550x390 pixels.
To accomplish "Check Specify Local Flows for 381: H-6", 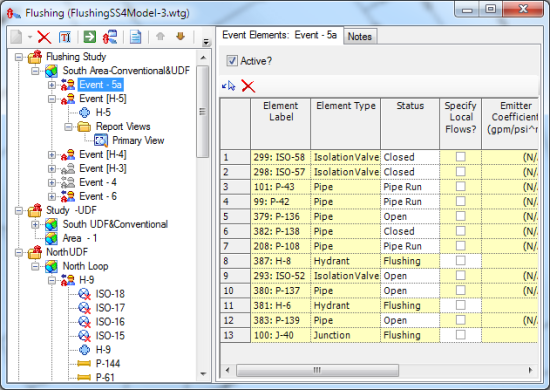I will click(x=461, y=305).
